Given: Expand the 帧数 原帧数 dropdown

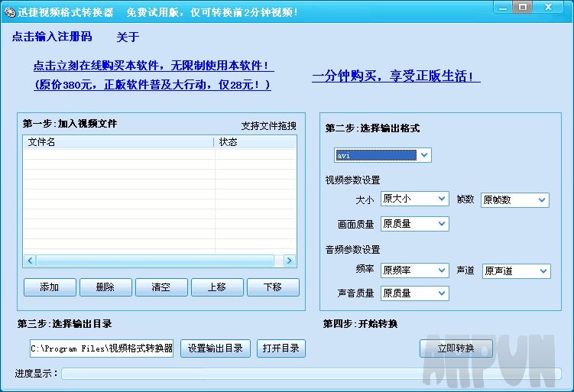Looking at the screenshot, I should tap(514, 200).
